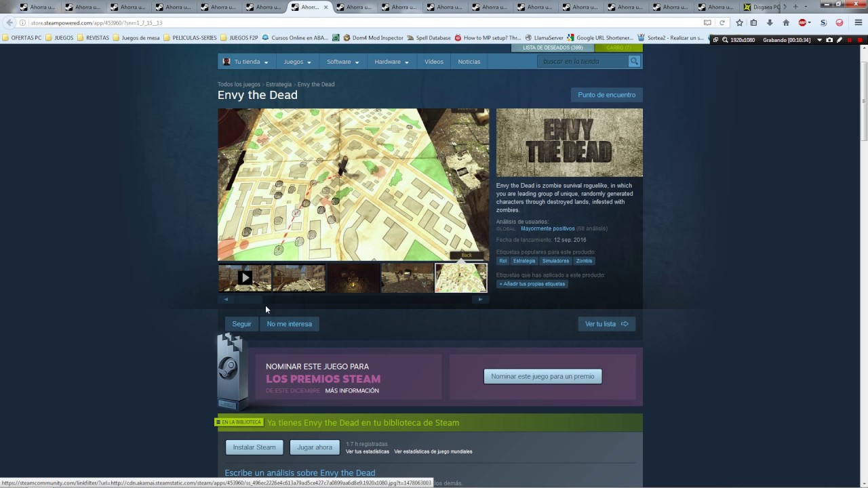Click the Zombis tag
The width and height of the screenshot is (868, 488).
584,261
